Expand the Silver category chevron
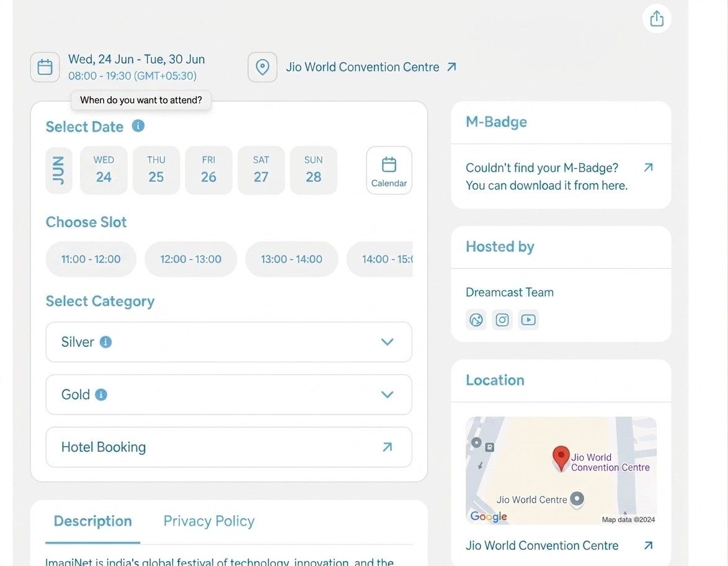The width and height of the screenshot is (728, 566). [x=387, y=342]
